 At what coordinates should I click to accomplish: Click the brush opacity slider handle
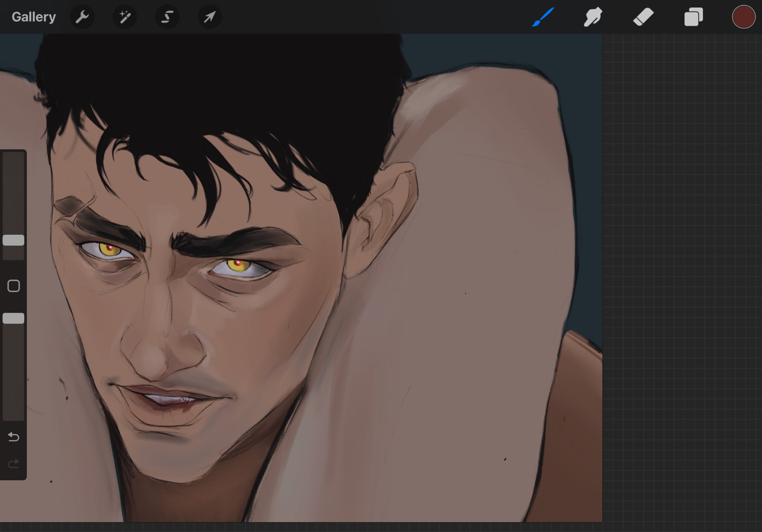[13, 318]
